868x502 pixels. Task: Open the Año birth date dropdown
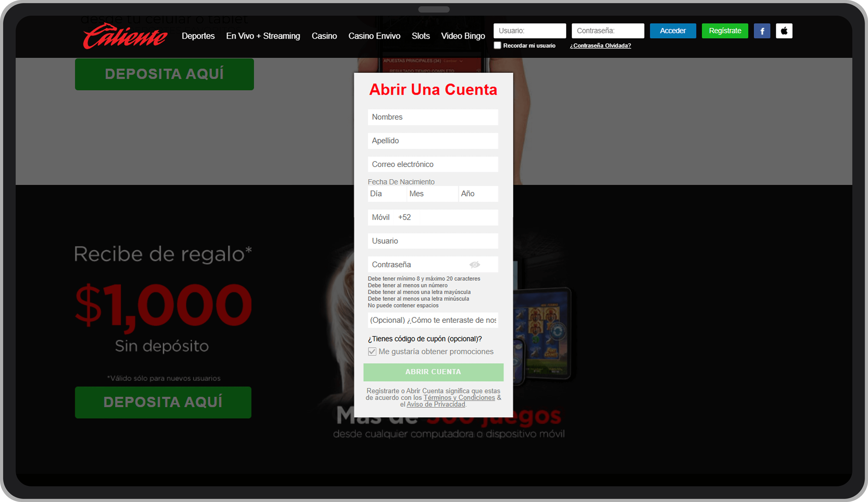pyautogui.click(x=478, y=194)
